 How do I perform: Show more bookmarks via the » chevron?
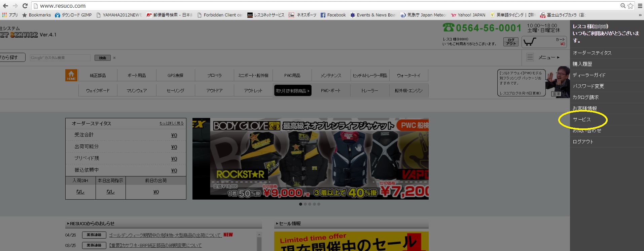pyautogui.click(x=640, y=15)
